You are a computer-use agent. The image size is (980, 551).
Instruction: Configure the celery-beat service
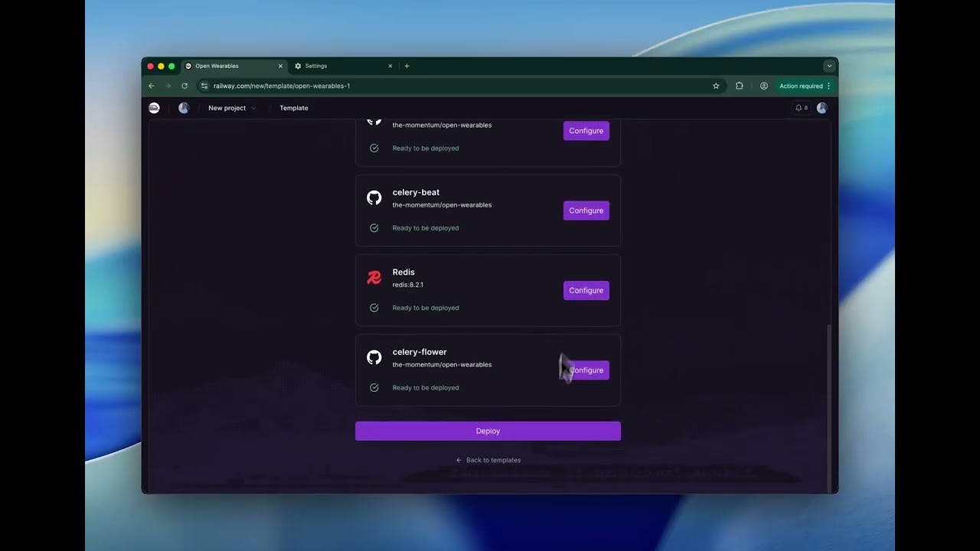pos(586,210)
